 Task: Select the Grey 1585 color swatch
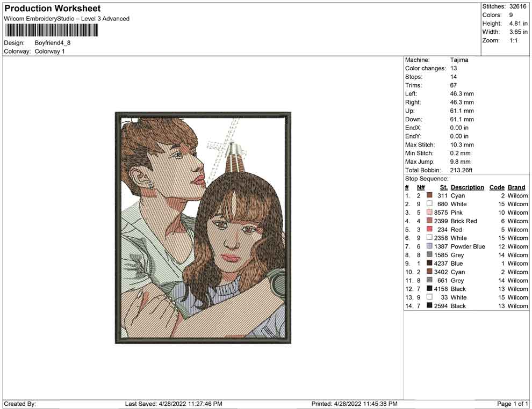pyautogui.click(x=429, y=254)
